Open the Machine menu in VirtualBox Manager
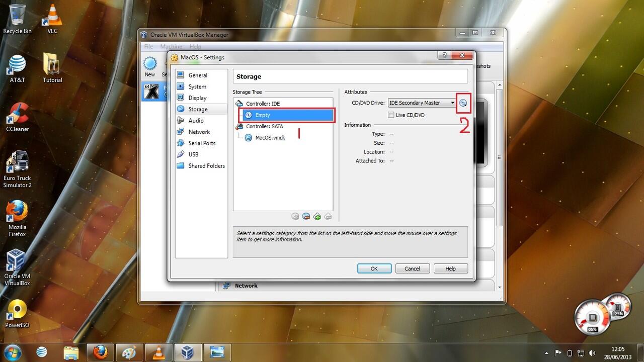Image resolution: width=644 pixels, height=362 pixels. tap(171, 47)
